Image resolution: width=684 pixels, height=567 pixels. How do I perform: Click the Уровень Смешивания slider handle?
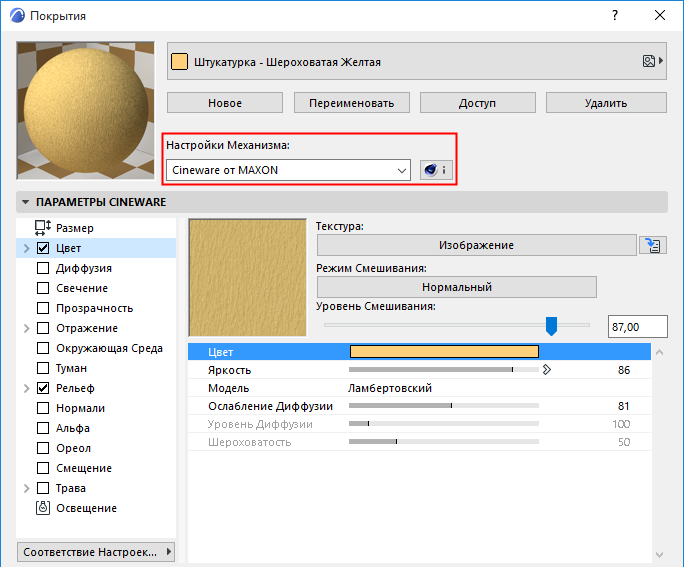coord(551,326)
